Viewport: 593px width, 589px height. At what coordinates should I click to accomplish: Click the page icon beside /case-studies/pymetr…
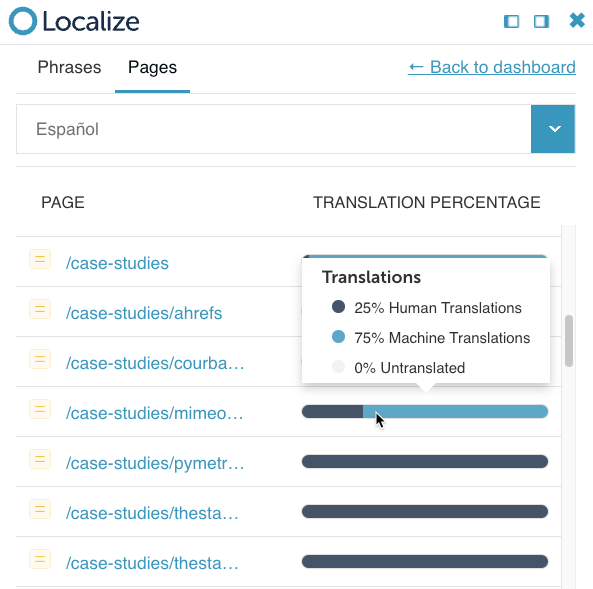tap(40, 459)
